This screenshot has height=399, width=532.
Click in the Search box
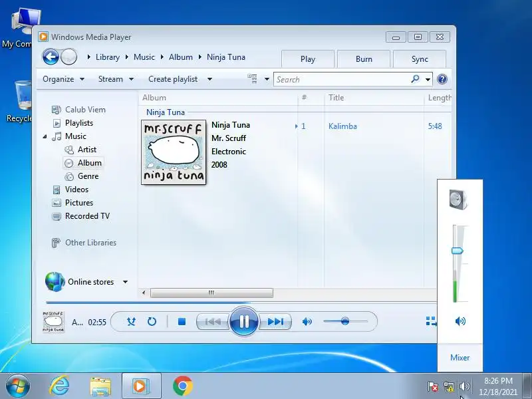[x=341, y=79]
